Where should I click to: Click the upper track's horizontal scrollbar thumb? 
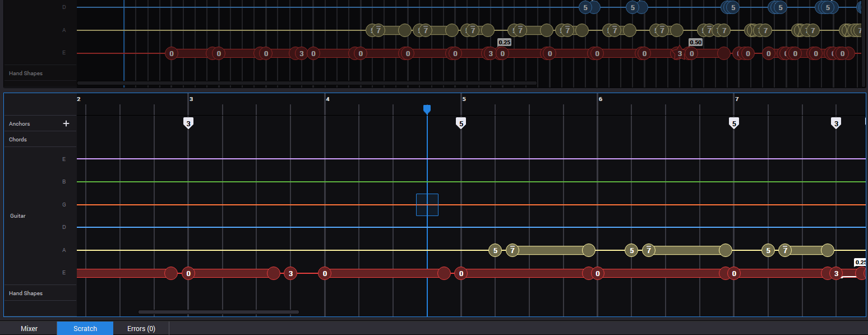click(307, 83)
